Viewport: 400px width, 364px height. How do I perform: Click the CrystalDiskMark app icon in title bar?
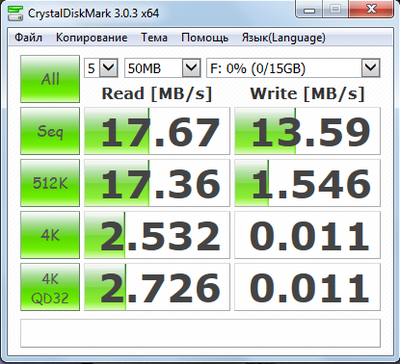15,13
